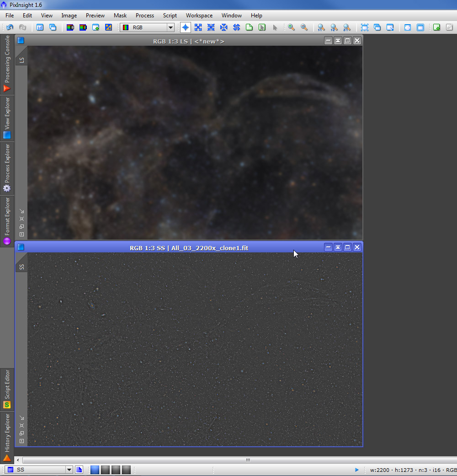Open the Script menu
The height and width of the screenshot is (476, 457).
pos(170,16)
